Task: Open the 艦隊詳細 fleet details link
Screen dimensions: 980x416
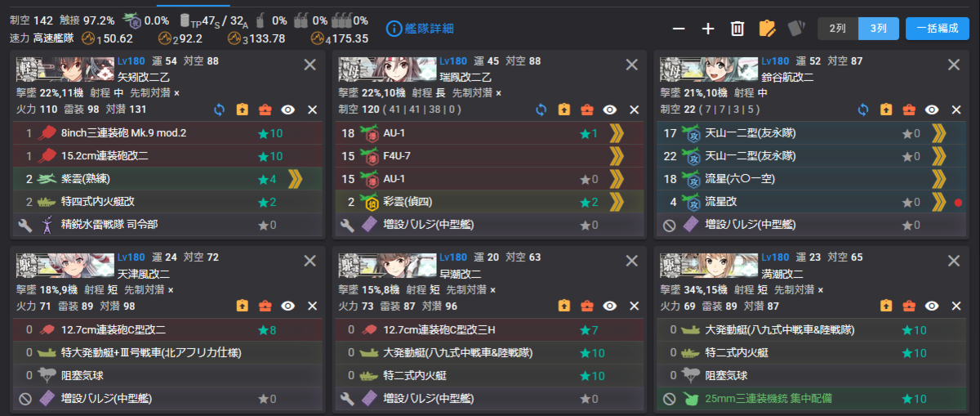Action: (x=420, y=29)
